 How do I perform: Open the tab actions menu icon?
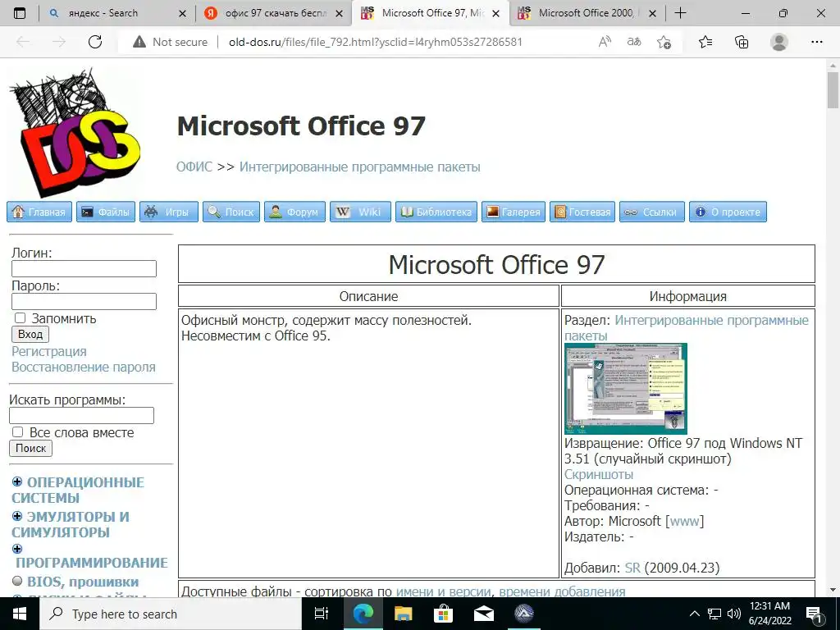[20, 13]
